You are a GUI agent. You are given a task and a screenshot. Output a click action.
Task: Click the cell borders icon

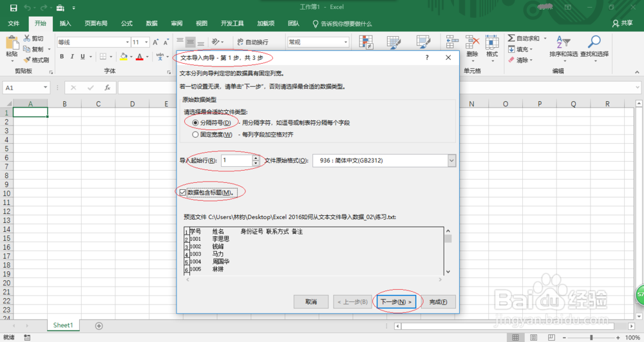pyautogui.click(x=103, y=57)
